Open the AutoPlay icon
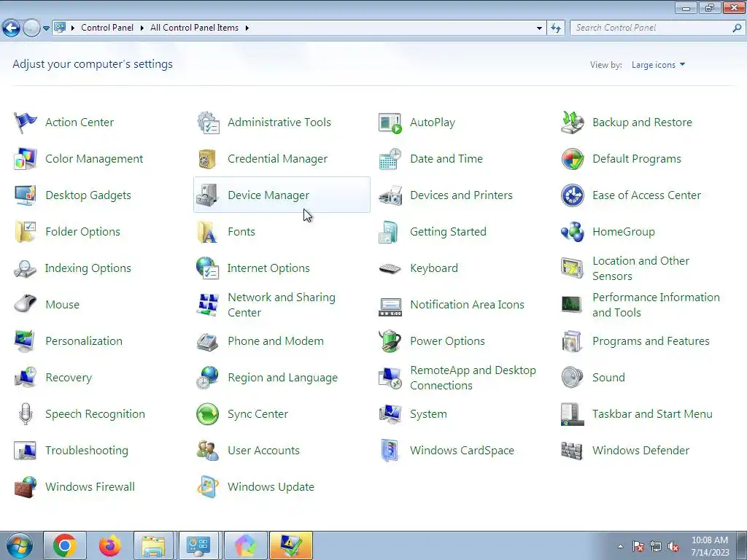 click(x=390, y=122)
